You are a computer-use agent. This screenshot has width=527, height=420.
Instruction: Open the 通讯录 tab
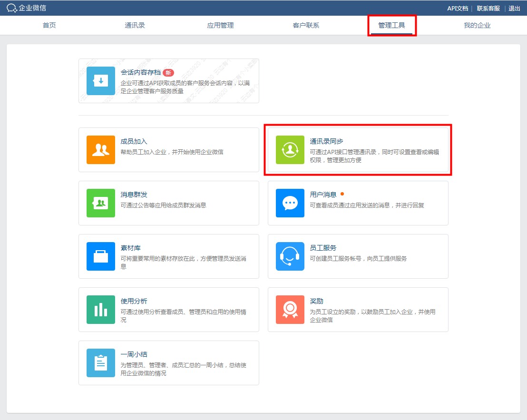click(135, 26)
